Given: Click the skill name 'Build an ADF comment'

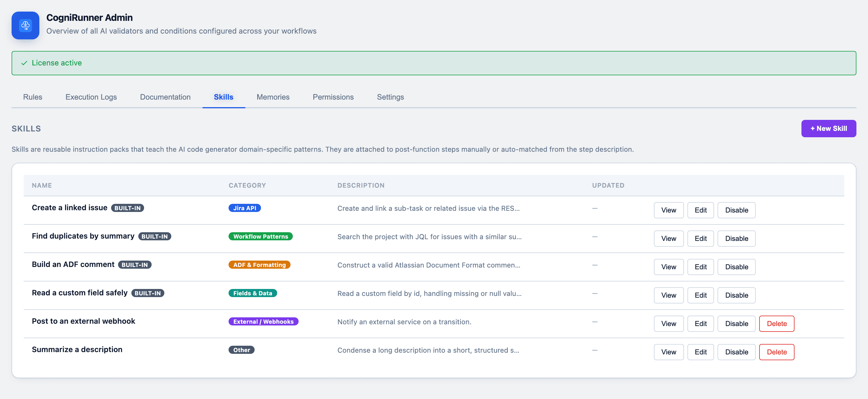Looking at the screenshot, I should (73, 264).
